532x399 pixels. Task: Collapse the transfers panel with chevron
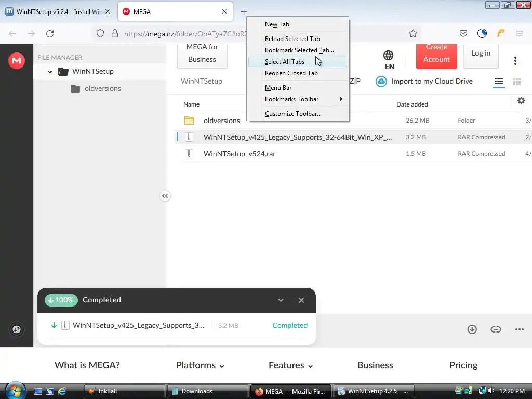[x=281, y=300]
